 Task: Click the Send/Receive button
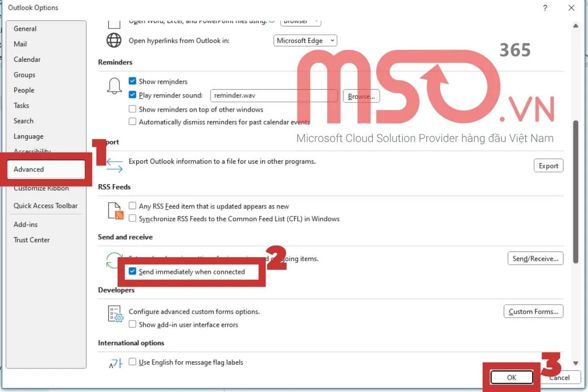(535, 258)
